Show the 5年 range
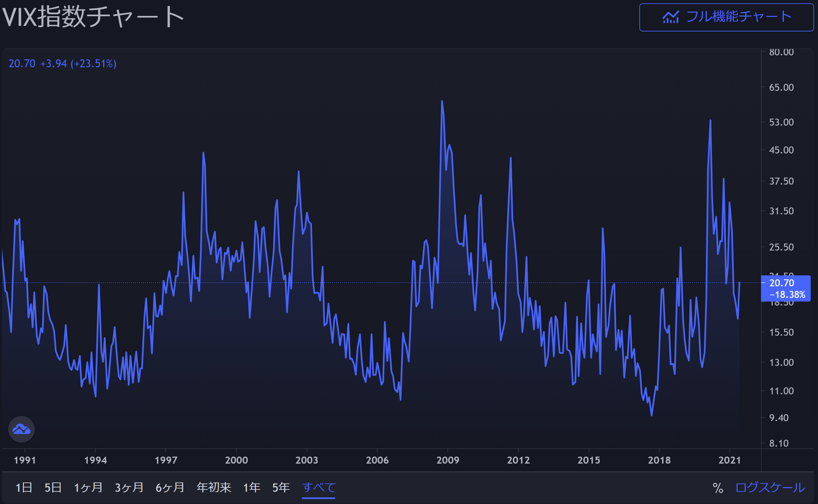 pyautogui.click(x=281, y=487)
